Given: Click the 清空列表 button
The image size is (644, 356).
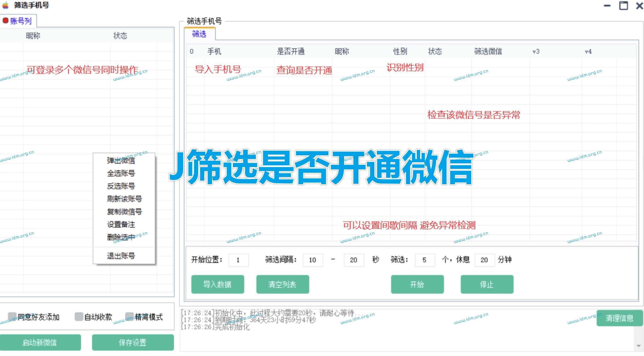Looking at the screenshot, I should [x=283, y=284].
